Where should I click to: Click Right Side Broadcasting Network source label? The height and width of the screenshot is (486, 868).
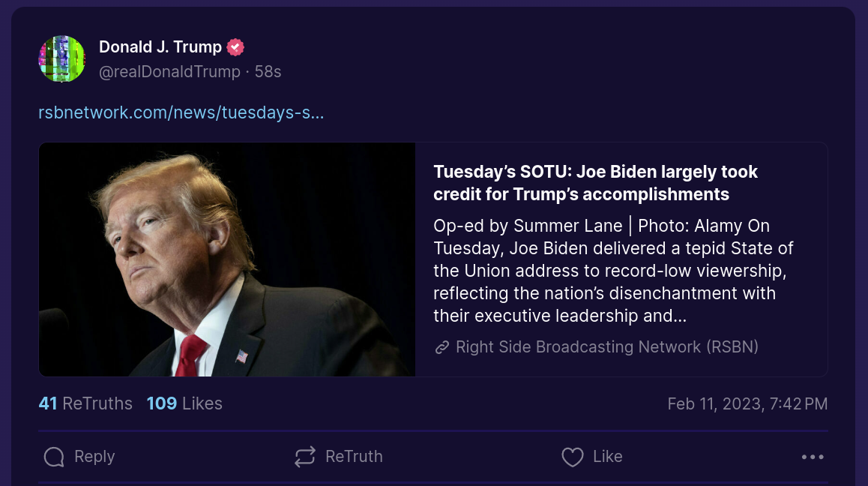606,347
